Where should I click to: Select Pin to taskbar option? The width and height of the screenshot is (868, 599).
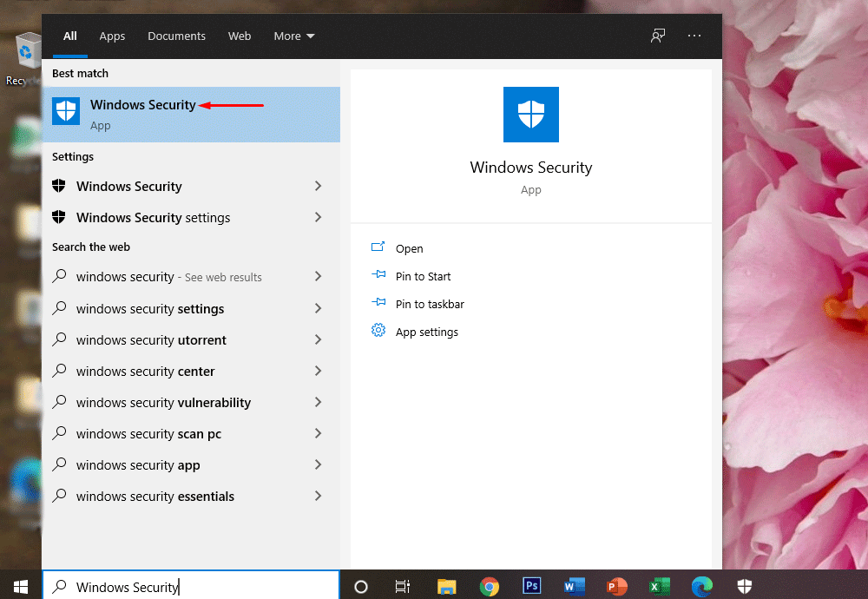point(430,304)
